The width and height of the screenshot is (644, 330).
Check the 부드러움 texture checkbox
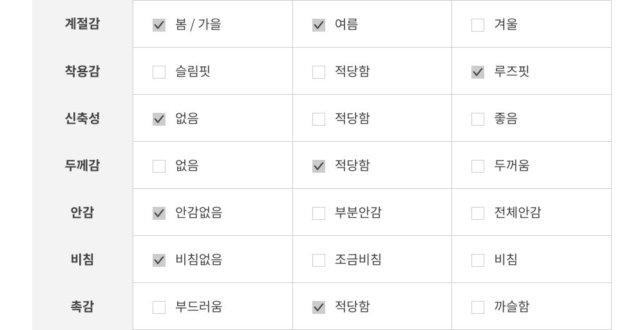[x=159, y=307]
